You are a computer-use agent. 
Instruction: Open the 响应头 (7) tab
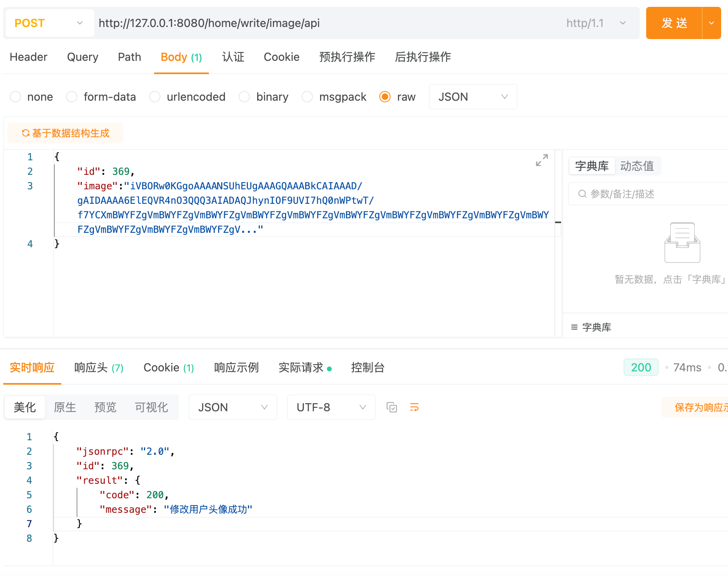99,368
